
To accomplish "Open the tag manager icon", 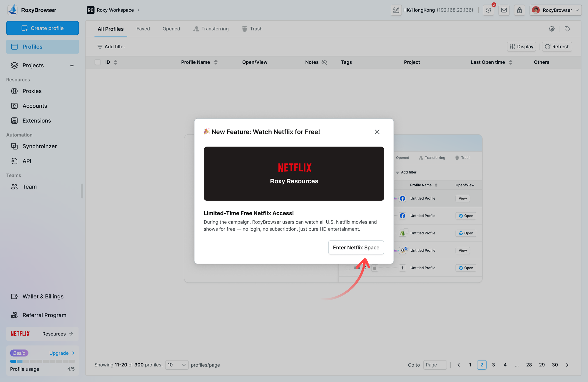I will [567, 29].
